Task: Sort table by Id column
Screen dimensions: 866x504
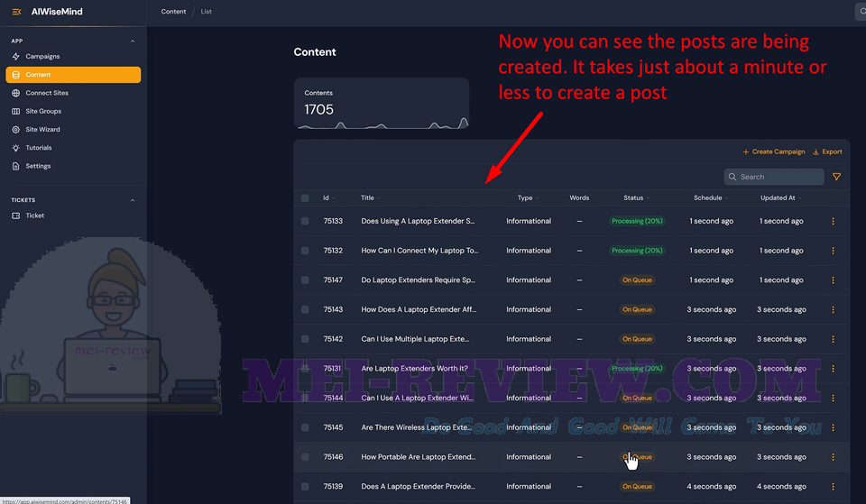Action: coord(328,197)
